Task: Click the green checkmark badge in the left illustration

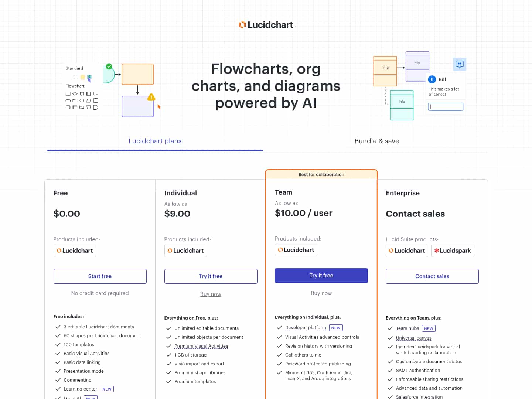Action: click(109, 66)
